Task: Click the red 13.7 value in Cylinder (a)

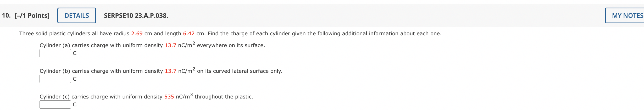Action: (x=170, y=45)
